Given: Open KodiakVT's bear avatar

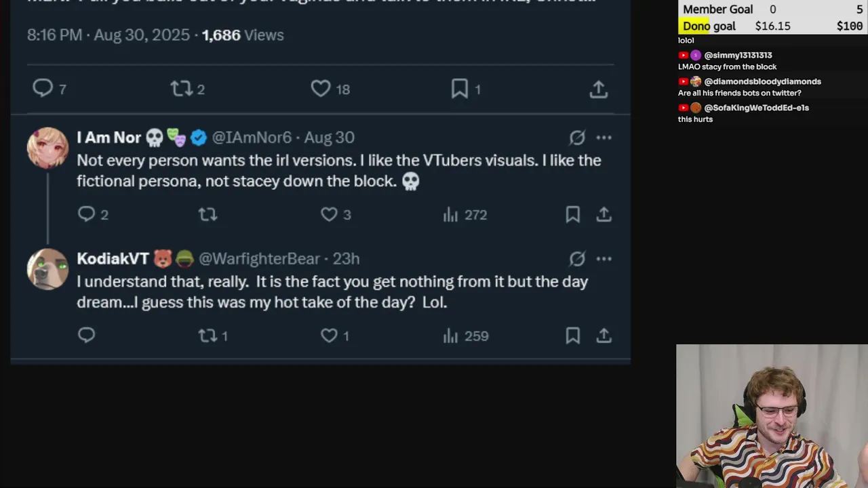Looking at the screenshot, I should (47, 268).
